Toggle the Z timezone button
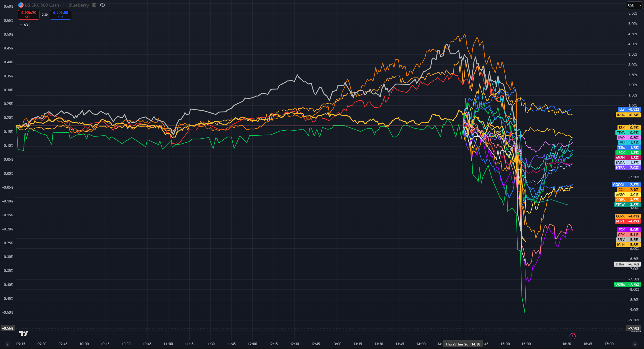644x349 pixels. click(7, 344)
